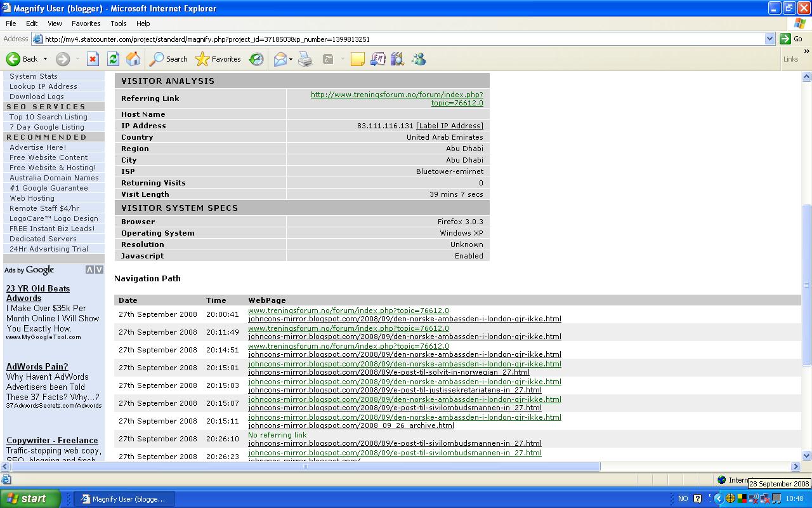
Task: Open the History toolbar icon
Action: [x=256, y=59]
